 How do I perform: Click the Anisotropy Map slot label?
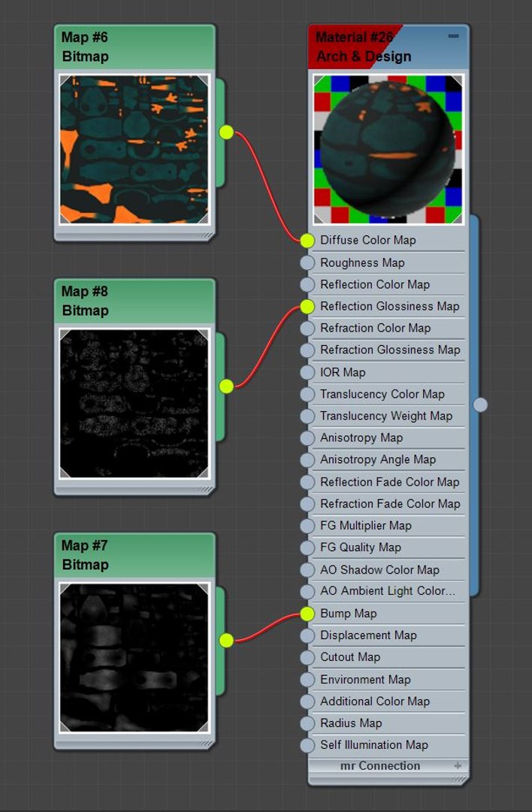(361, 438)
